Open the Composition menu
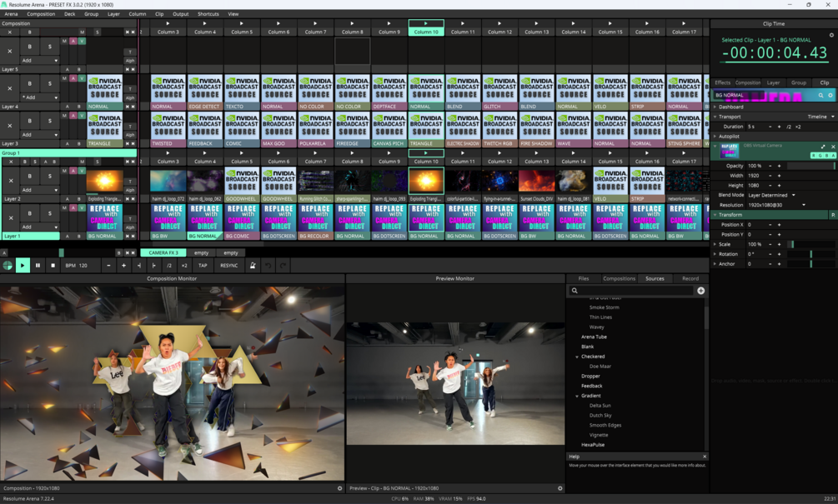838x504 pixels. pyautogui.click(x=41, y=14)
